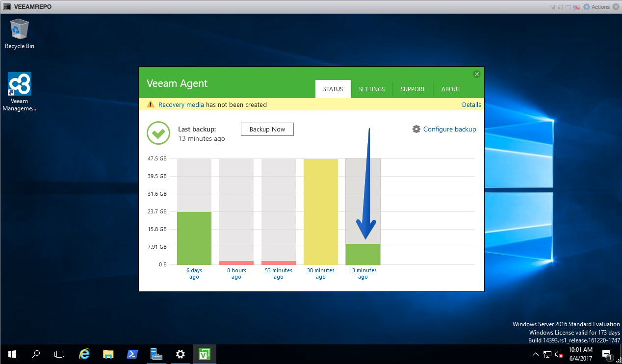The width and height of the screenshot is (622, 364).
Task: Click the 13 minutes ago label under chart
Action: (x=363, y=274)
